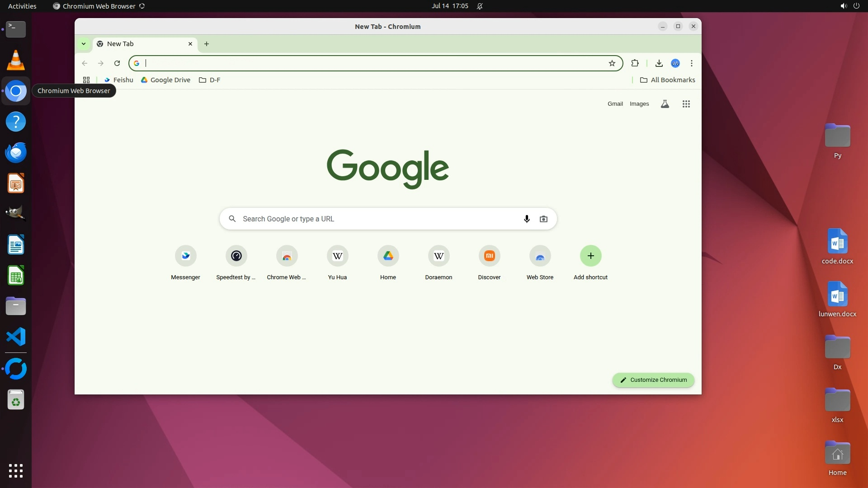Open the Extensions puzzle icon
The width and height of the screenshot is (868, 488).
(635, 63)
